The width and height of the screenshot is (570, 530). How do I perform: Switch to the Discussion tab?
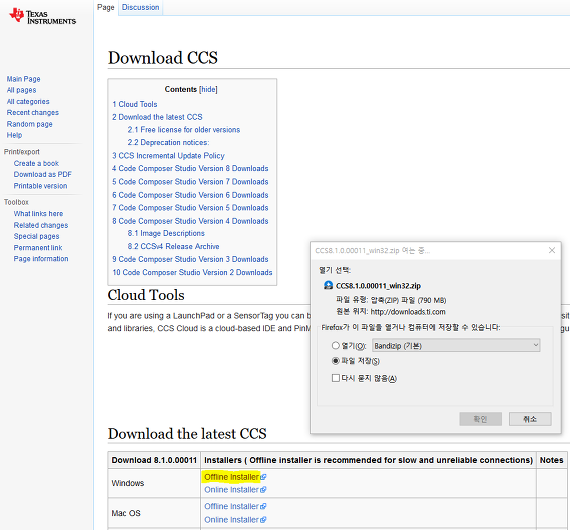pos(140,7)
